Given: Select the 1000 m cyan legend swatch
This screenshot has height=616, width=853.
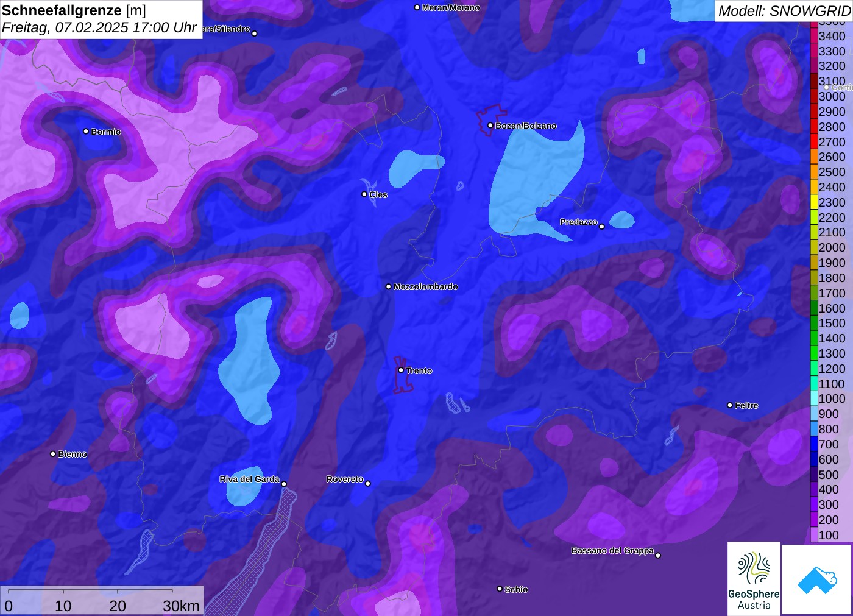Looking at the screenshot, I should (x=814, y=398).
